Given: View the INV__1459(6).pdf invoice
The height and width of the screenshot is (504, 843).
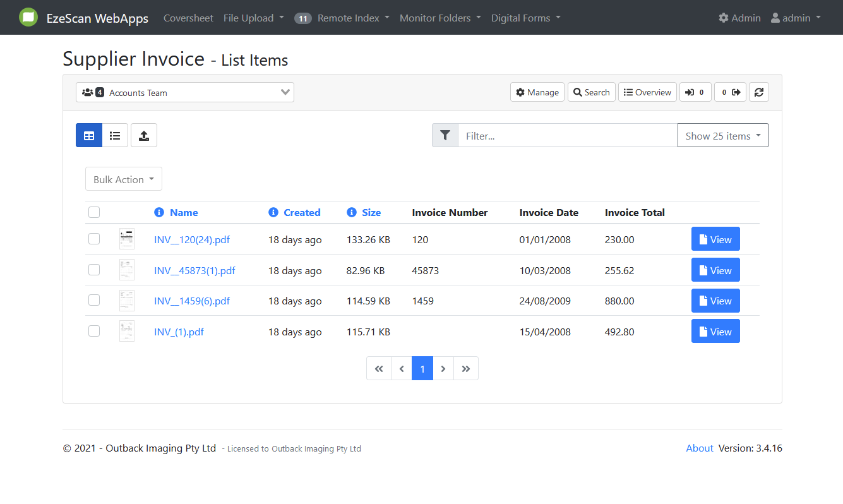Looking at the screenshot, I should click(x=715, y=301).
